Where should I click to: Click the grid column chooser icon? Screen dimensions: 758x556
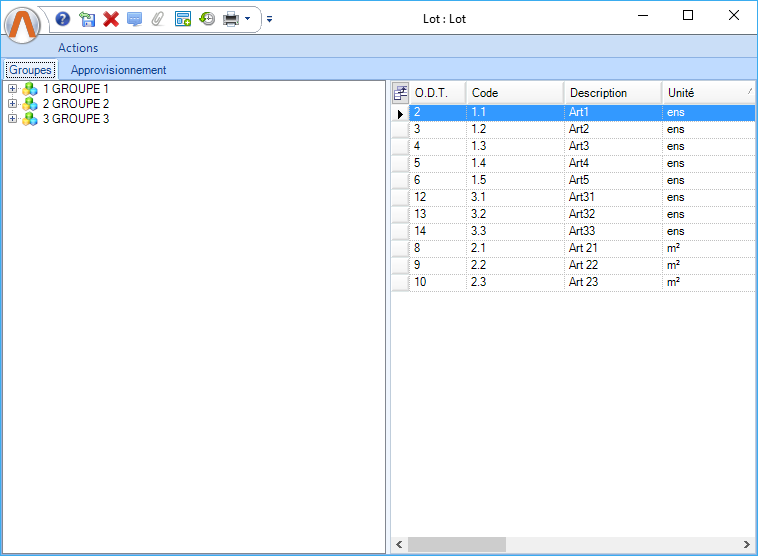(x=400, y=93)
